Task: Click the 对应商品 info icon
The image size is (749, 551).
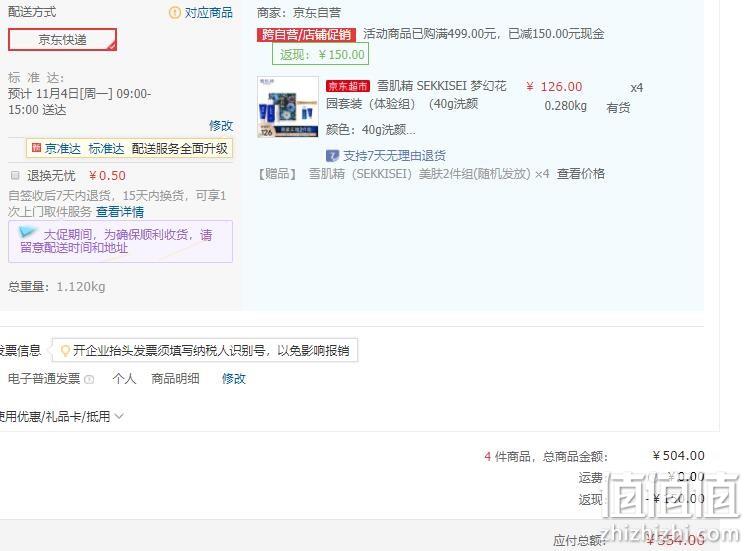Action: (x=175, y=12)
